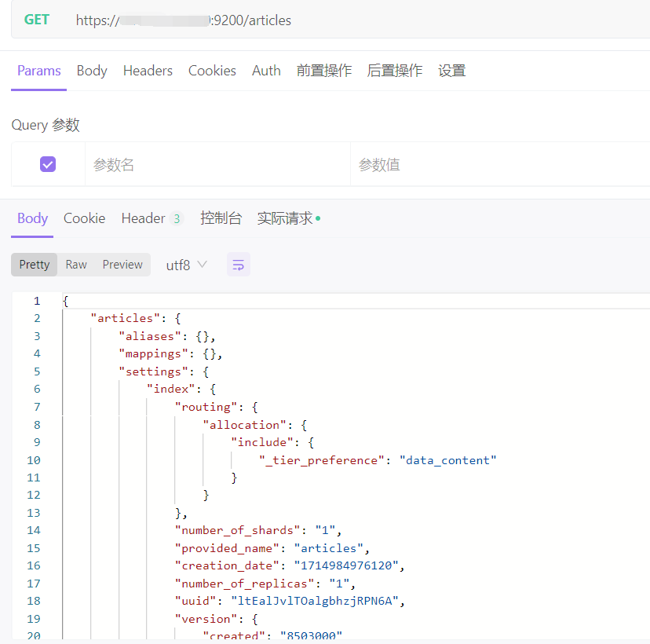Screen dimensions: 650x644
Task: Open the 设置 tab
Action: [451, 71]
